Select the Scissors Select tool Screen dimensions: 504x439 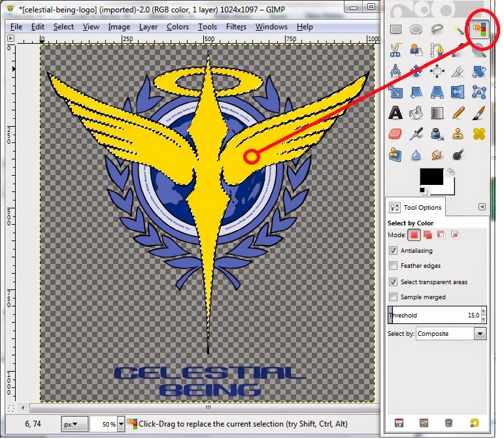coord(395,50)
